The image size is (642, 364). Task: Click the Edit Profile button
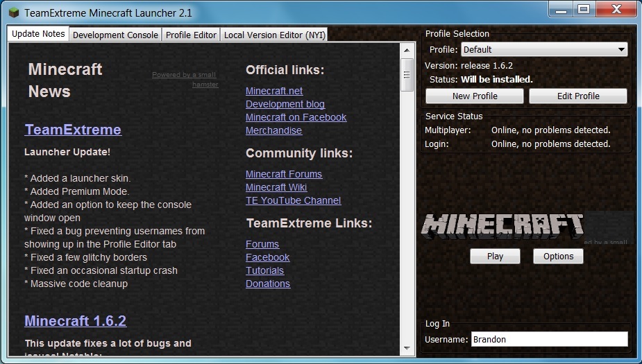pos(578,96)
